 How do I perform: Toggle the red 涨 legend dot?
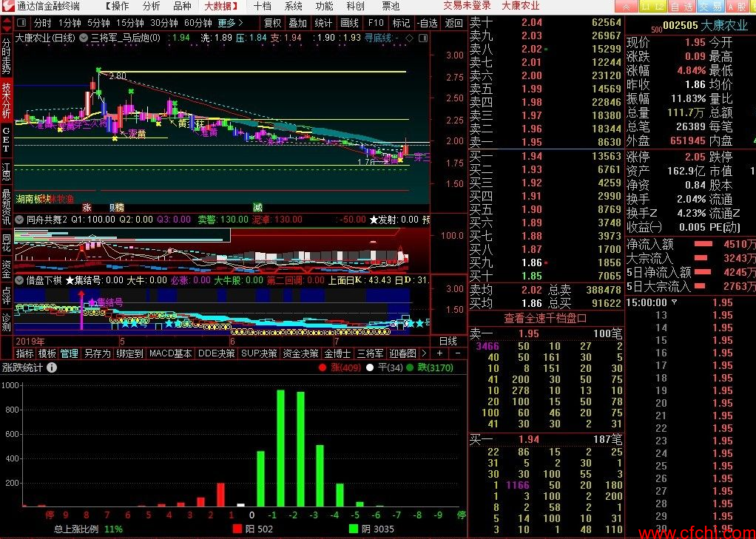tap(323, 367)
